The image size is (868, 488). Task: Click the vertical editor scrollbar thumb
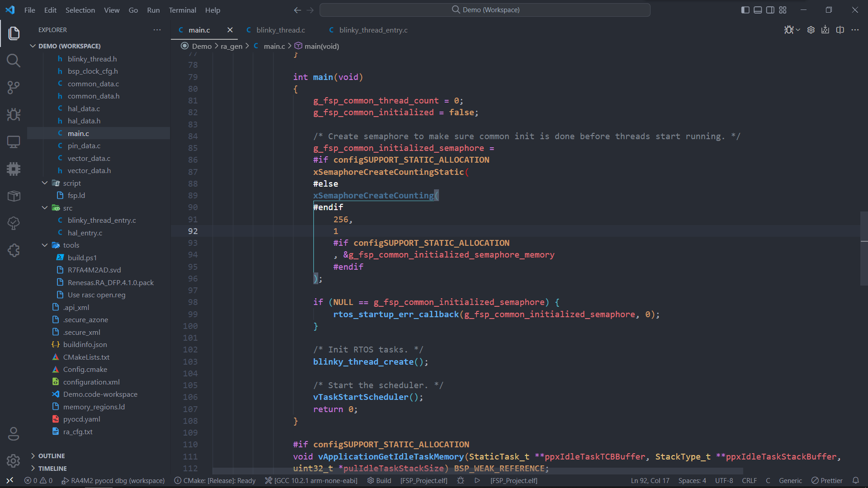coord(863,249)
